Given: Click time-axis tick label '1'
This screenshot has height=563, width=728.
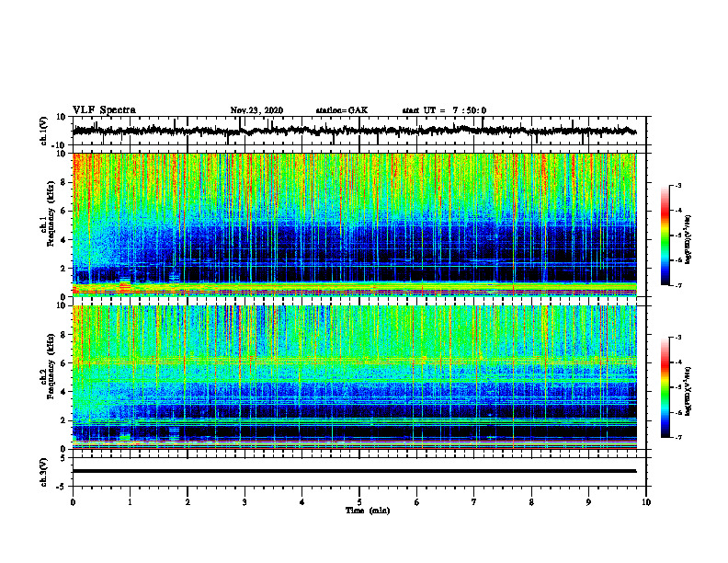Looking at the screenshot, I should pyautogui.click(x=130, y=502).
